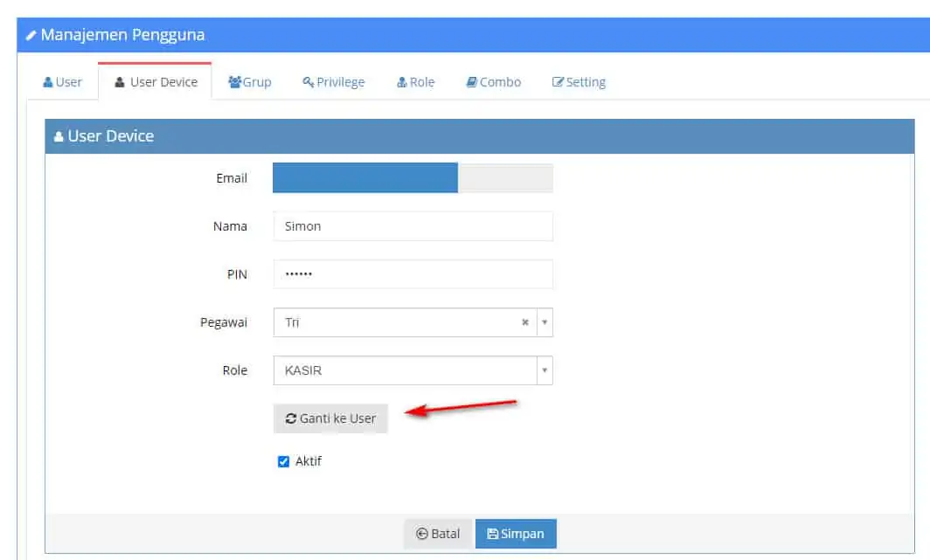
Task: Uncheck the Aktif checkbox
Action: click(x=283, y=461)
